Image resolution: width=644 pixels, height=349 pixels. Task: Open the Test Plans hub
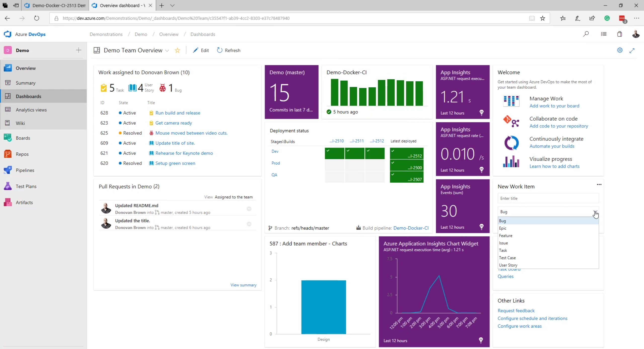click(43, 186)
